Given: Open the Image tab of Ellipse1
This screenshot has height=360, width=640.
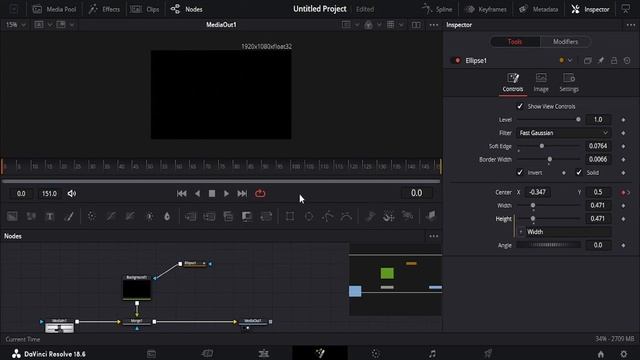Looking at the screenshot, I should [x=541, y=82].
